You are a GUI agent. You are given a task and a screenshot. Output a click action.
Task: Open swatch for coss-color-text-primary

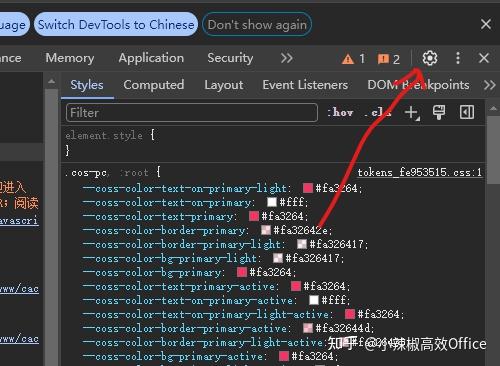coord(254,216)
